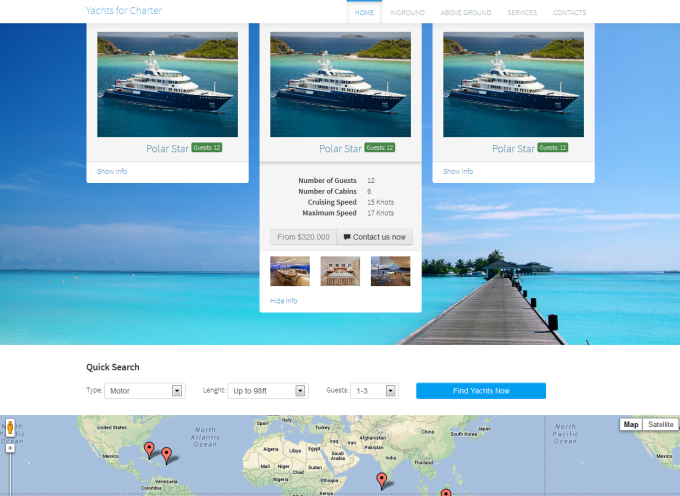This screenshot has width=680, height=496.
Task: Select the red map pin over the Caribbean
Action: coord(166,455)
